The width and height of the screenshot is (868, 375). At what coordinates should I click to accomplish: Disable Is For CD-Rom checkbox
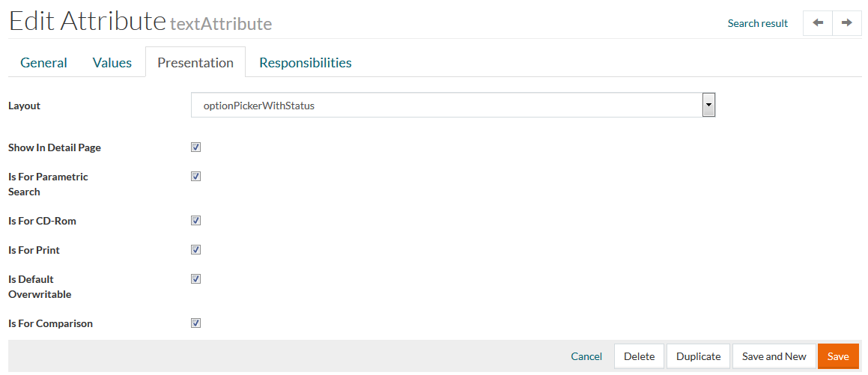(196, 221)
